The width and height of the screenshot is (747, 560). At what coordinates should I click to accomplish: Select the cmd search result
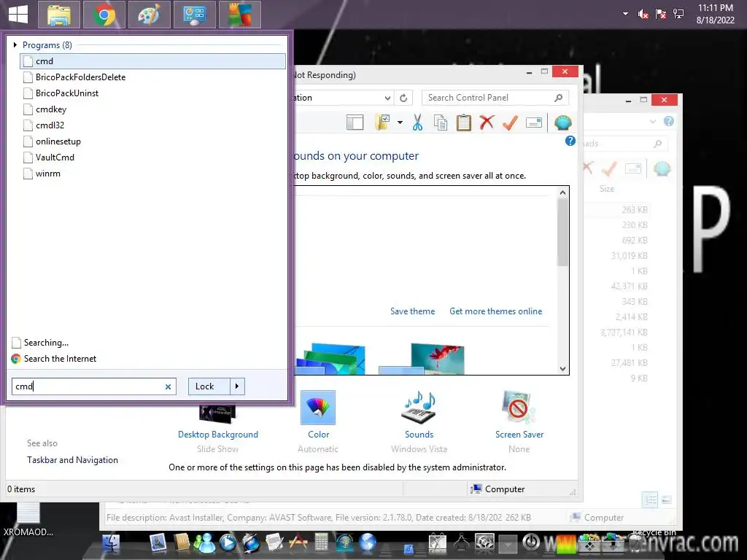pos(153,61)
